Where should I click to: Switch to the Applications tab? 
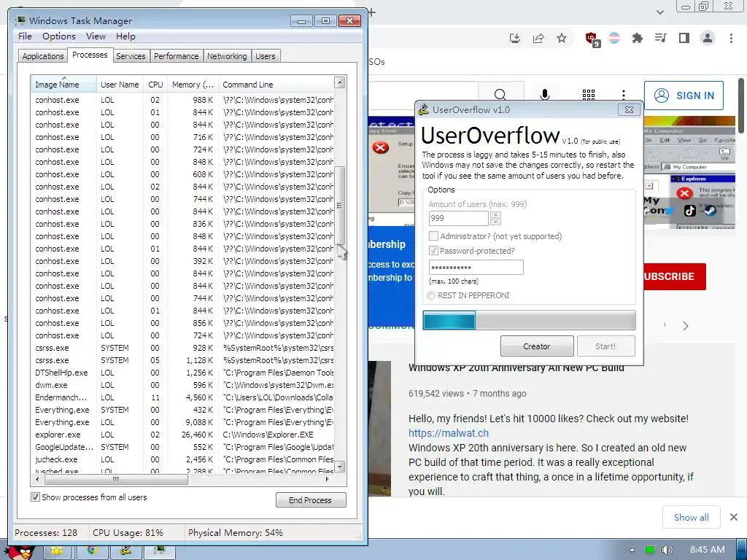43,55
